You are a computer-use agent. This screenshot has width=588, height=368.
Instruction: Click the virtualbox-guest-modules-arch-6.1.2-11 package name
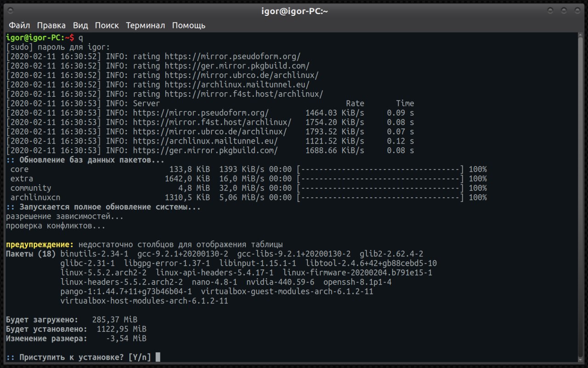287,292
